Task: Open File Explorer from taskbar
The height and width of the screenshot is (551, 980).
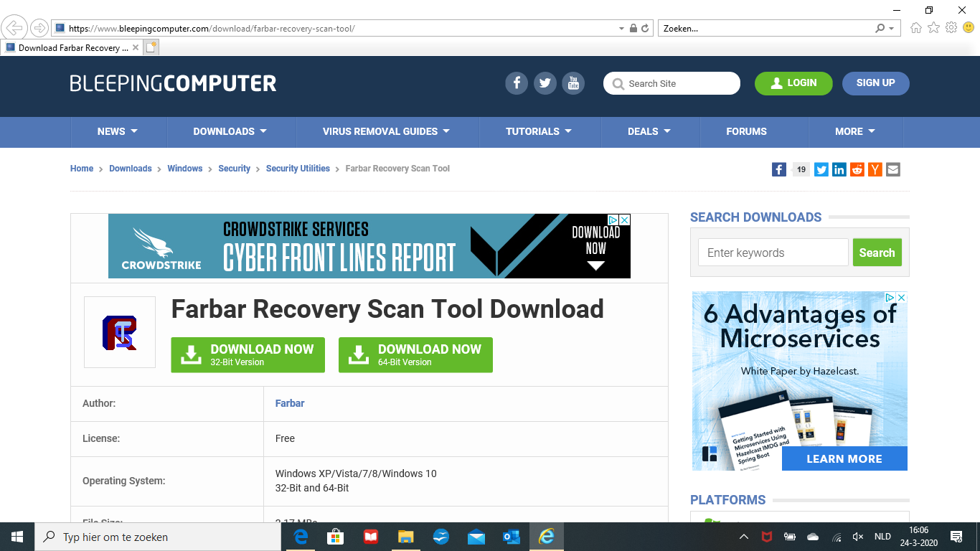Action: point(406,537)
